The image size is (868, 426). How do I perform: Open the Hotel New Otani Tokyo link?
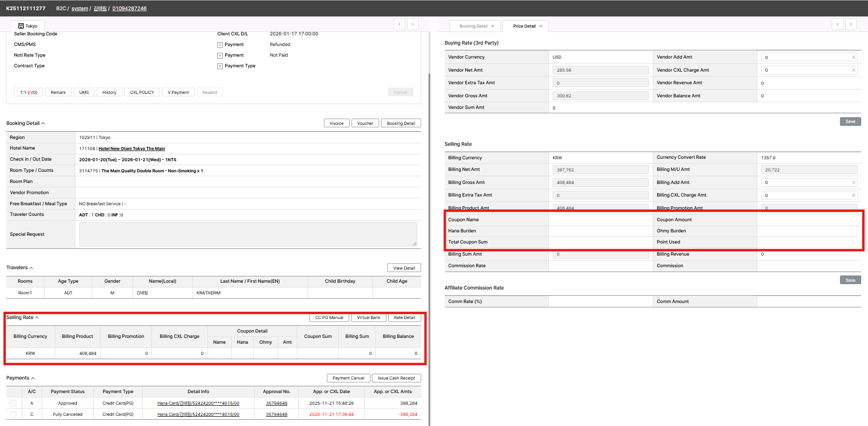click(132, 149)
